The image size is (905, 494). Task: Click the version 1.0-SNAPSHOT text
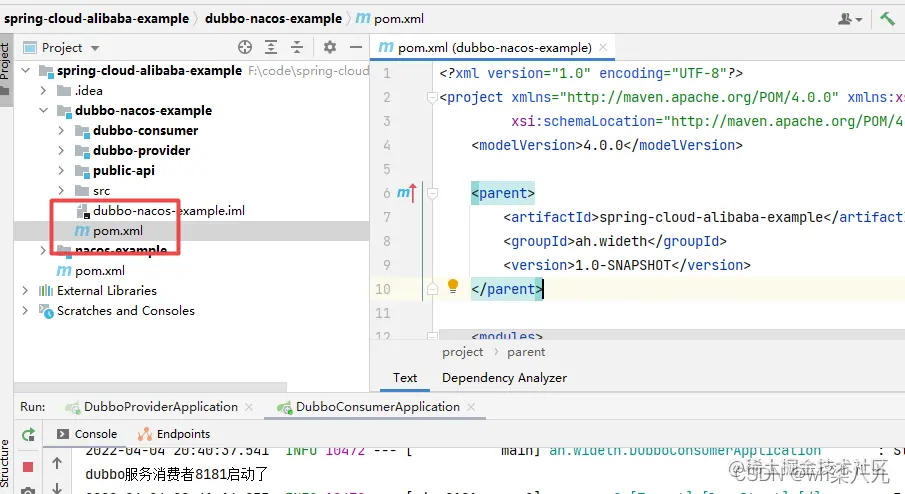[x=627, y=265]
